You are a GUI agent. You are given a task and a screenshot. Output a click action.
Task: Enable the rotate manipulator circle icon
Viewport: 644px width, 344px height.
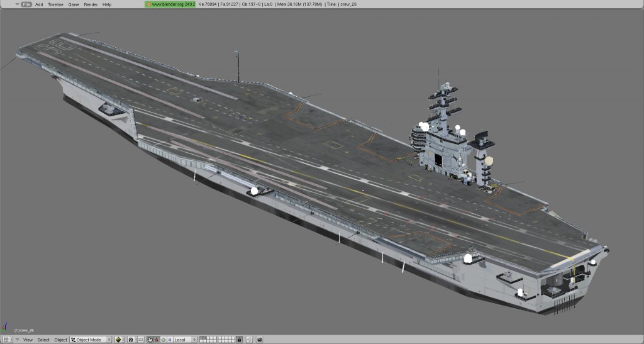[x=163, y=340]
